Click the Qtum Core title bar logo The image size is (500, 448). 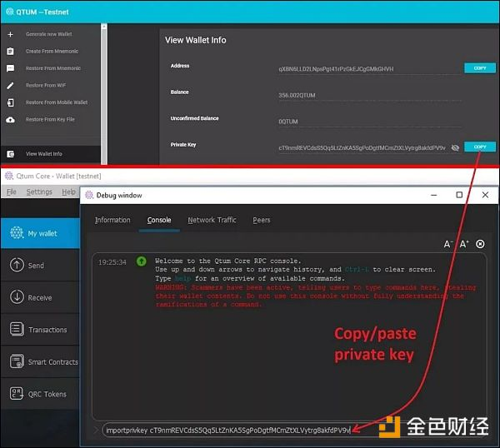(9, 176)
